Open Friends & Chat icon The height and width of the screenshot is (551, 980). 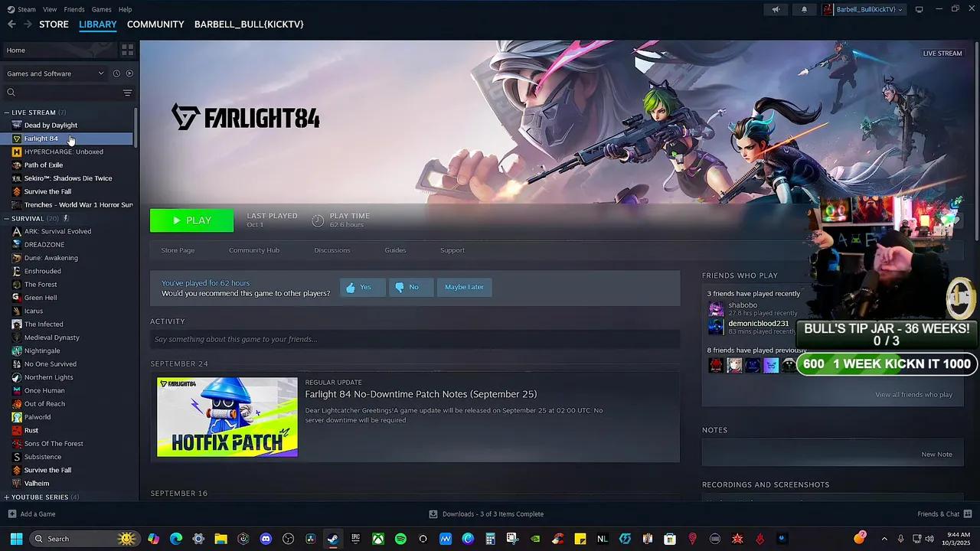click(968, 514)
